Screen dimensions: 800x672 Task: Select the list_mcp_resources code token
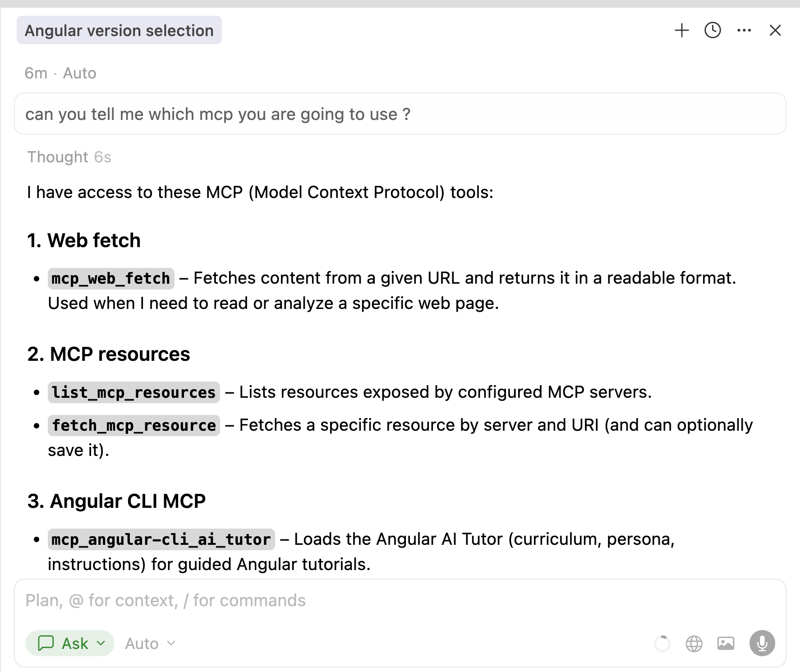[x=133, y=392]
